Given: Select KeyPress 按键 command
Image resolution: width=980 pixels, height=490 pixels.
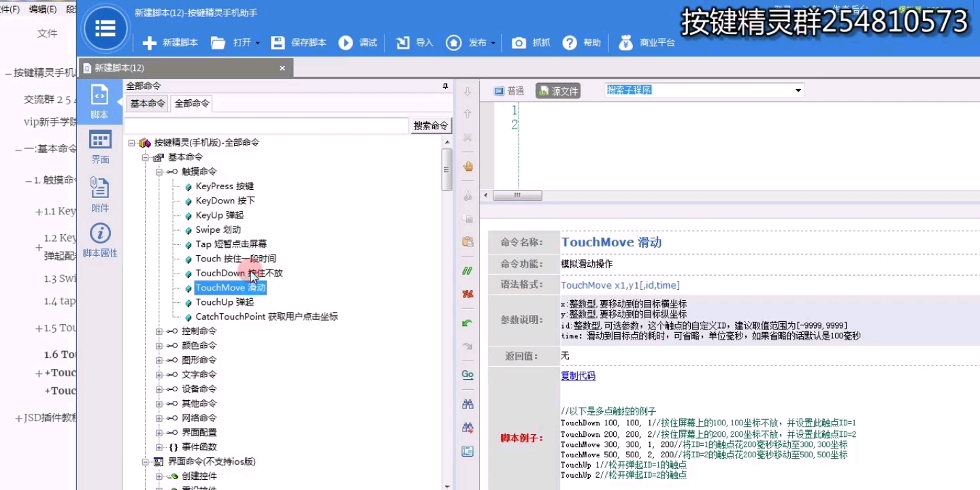Looking at the screenshot, I should click(x=225, y=186).
